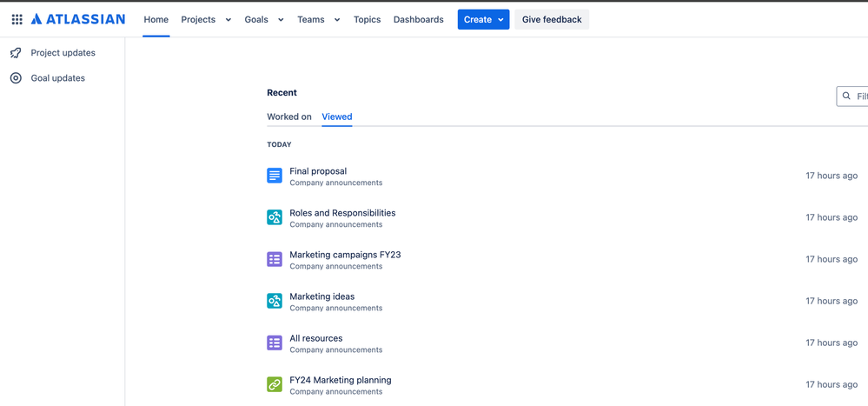868x406 pixels.
Task: Click the target icon for Goal updates
Action: (16, 78)
